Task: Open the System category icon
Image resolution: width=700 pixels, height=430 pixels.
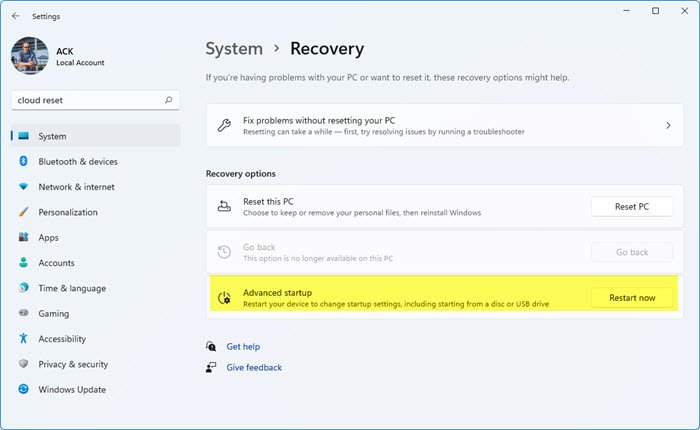Action: coord(24,136)
